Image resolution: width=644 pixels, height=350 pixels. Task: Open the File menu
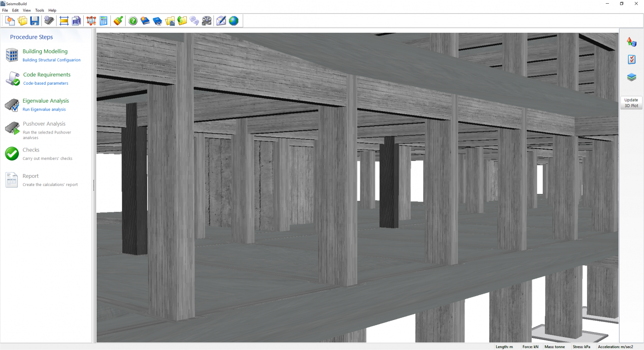pos(5,10)
